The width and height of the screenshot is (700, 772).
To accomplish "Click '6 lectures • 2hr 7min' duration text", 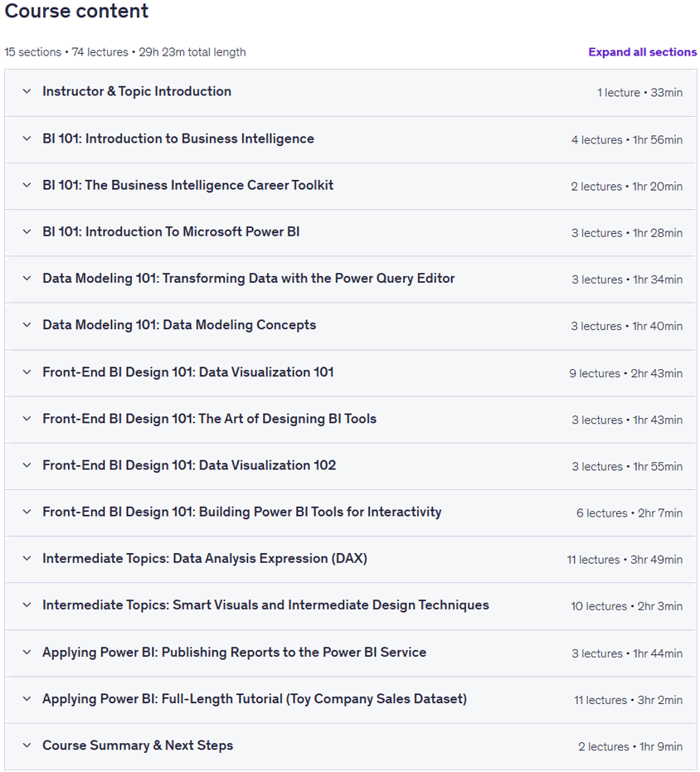I will coord(630,513).
